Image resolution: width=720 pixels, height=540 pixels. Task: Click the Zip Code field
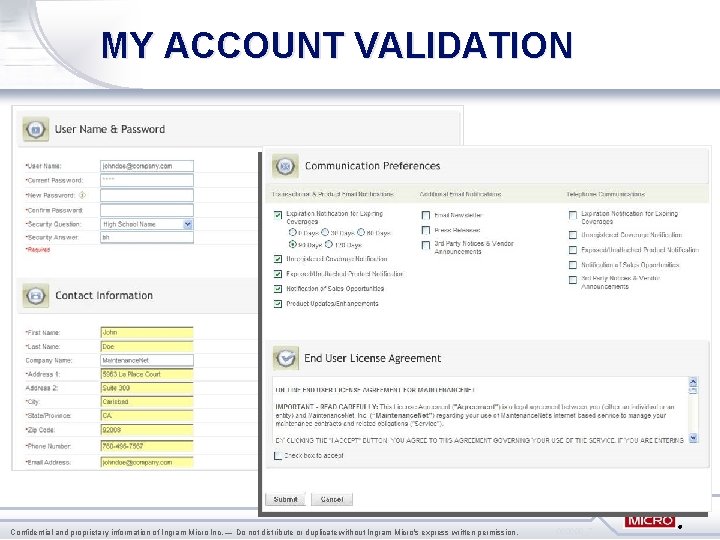click(x=147, y=430)
